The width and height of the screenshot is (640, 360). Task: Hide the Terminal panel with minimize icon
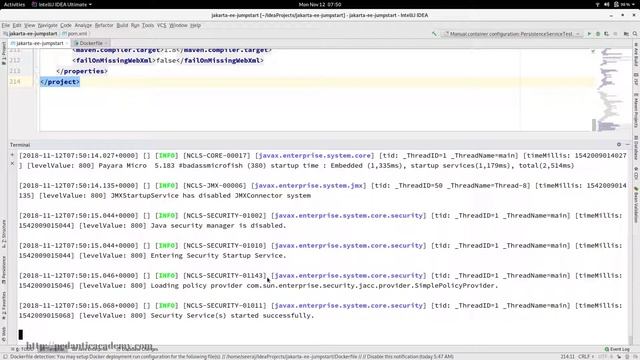pos(628,144)
